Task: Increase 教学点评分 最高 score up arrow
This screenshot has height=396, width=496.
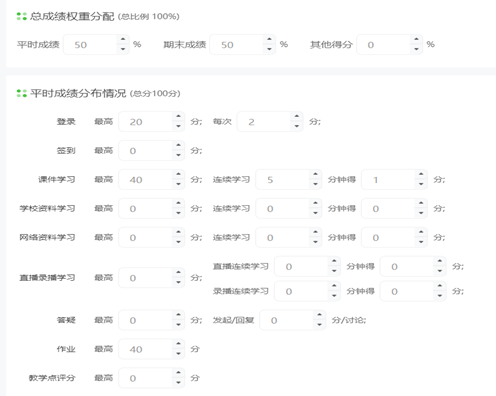Action: 178,373
